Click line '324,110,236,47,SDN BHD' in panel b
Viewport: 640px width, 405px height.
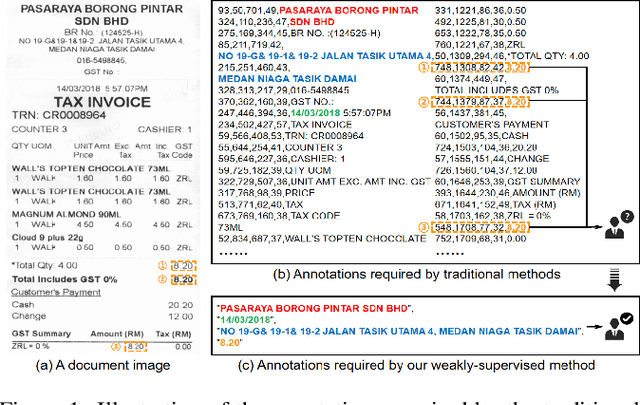point(276,22)
